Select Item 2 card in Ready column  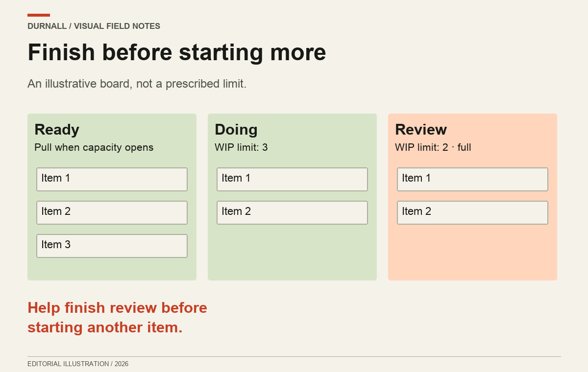(x=112, y=212)
